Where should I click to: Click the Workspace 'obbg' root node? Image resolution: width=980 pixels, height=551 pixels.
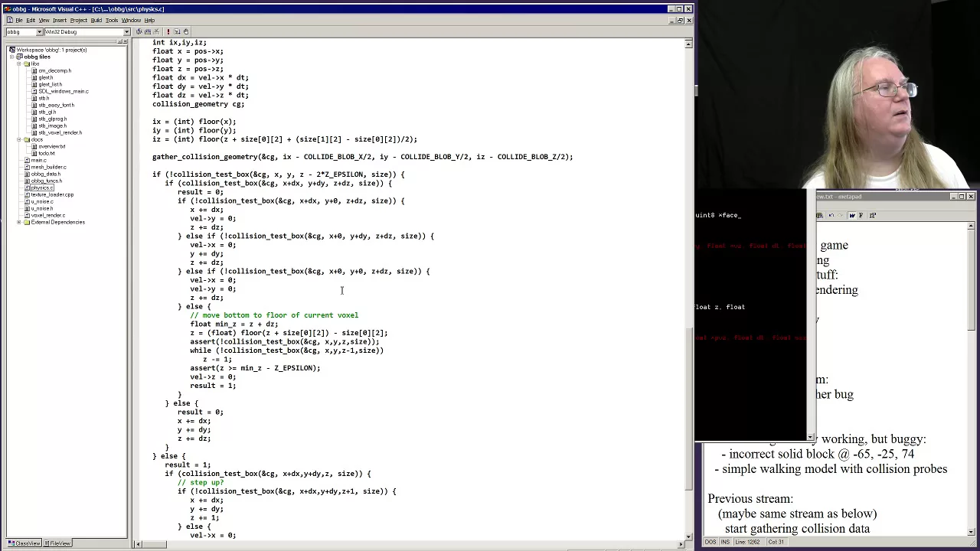(x=51, y=50)
